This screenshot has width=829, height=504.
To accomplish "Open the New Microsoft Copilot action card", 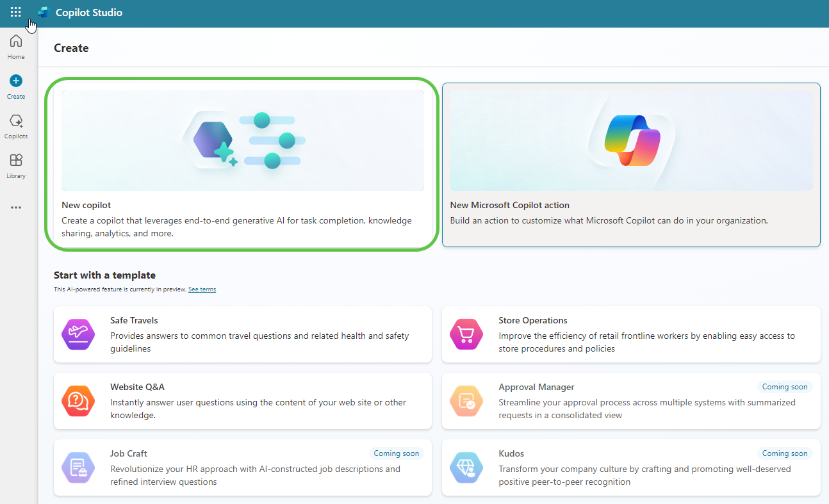I will (x=630, y=164).
